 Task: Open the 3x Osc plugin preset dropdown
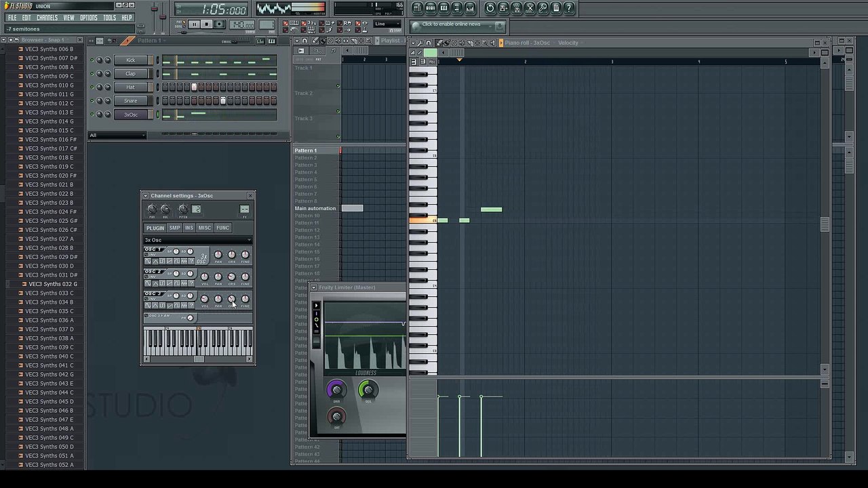coord(198,240)
